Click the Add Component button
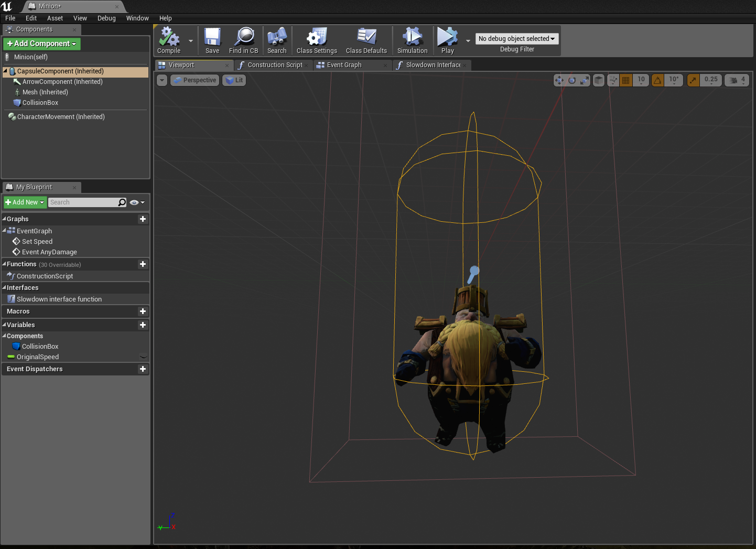The height and width of the screenshot is (549, 756). [42, 44]
